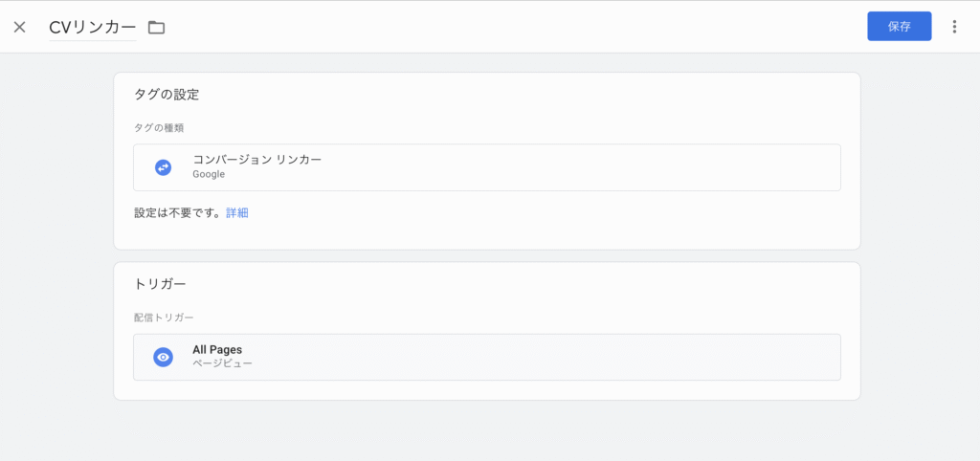Click the タグの設定 heading

point(167,95)
